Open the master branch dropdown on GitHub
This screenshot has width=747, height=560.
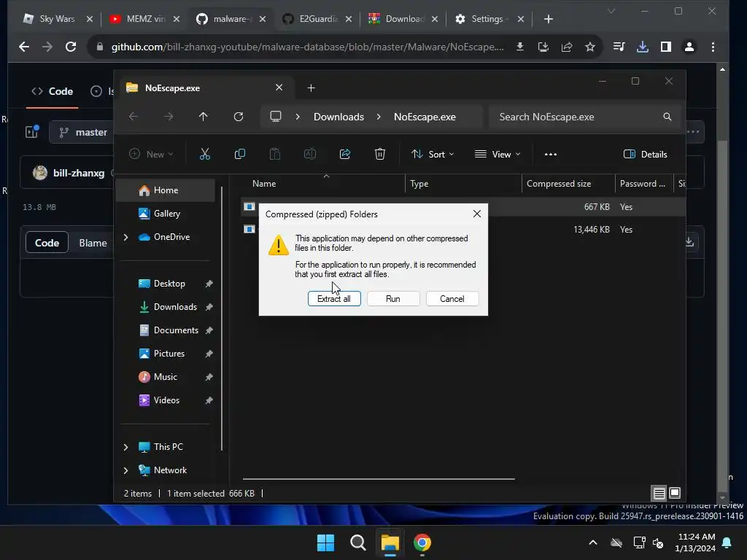click(x=82, y=132)
